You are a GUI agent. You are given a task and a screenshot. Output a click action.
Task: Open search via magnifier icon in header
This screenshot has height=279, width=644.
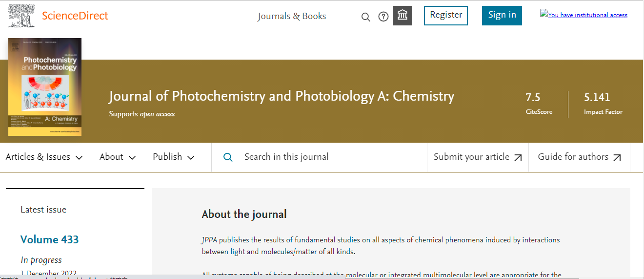point(365,17)
